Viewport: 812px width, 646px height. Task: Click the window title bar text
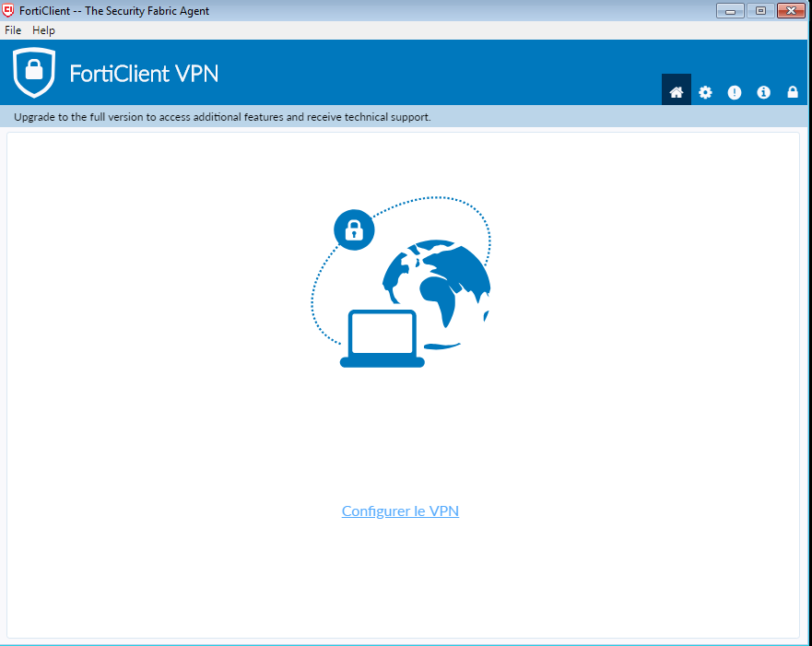tap(114, 11)
